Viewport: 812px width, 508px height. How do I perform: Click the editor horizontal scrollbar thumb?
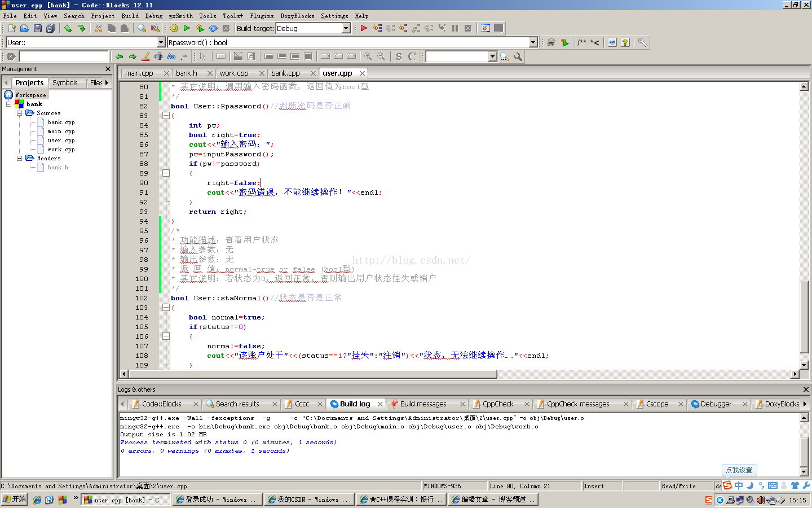pos(312,374)
